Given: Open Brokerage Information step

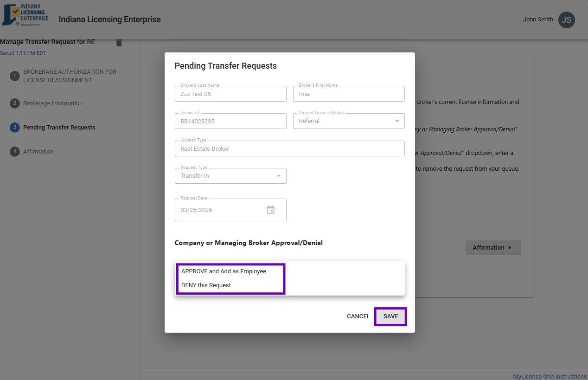Looking at the screenshot, I should pyautogui.click(x=53, y=103).
